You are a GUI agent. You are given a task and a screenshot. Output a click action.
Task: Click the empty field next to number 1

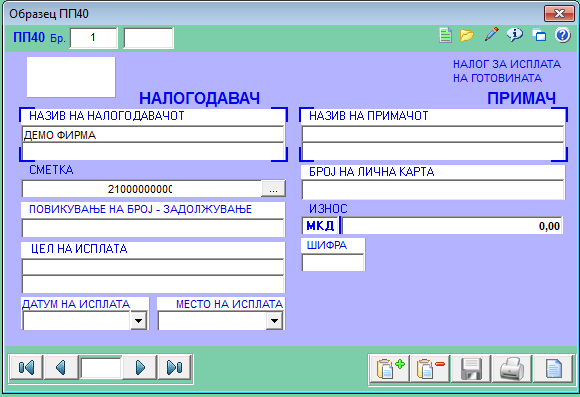pyautogui.click(x=148, y=38)
